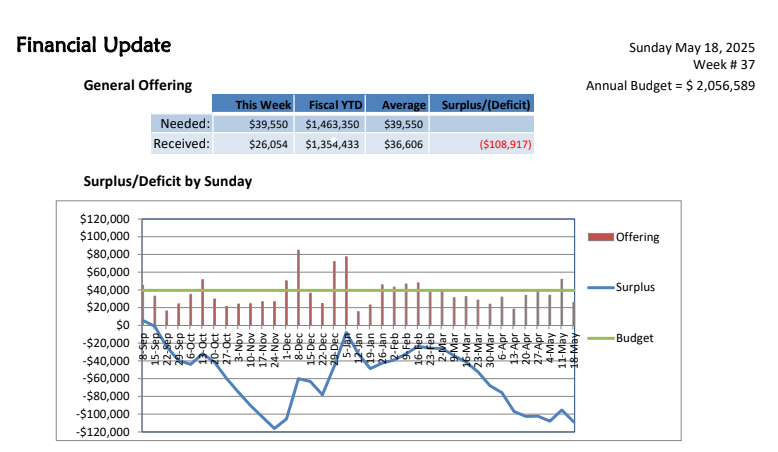Click the "Surplus/(Deficit)" column header
This screenshot has width=778, height=452.
(x=481, y=105)
